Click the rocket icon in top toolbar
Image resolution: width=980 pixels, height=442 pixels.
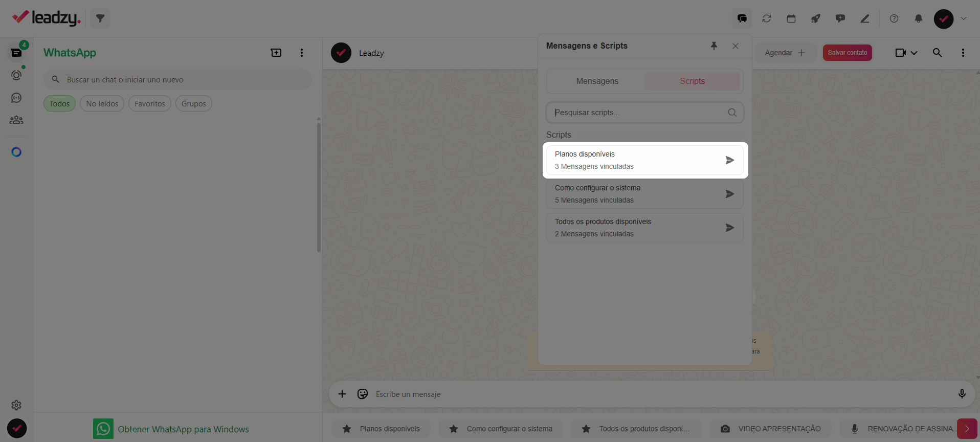click(x=816, y=18)
